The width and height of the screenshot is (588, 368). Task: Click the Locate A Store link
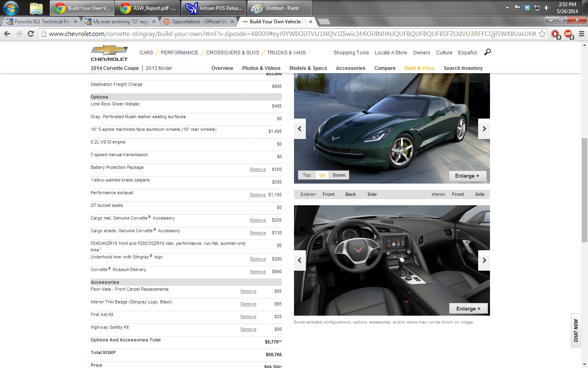(x=391, y=53)
